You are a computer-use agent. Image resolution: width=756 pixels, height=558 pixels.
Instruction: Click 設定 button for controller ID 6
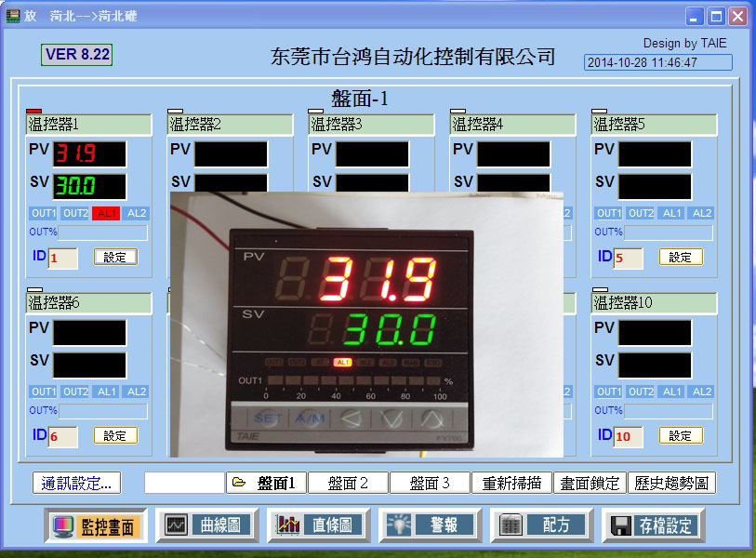click(x=115, y=435)
